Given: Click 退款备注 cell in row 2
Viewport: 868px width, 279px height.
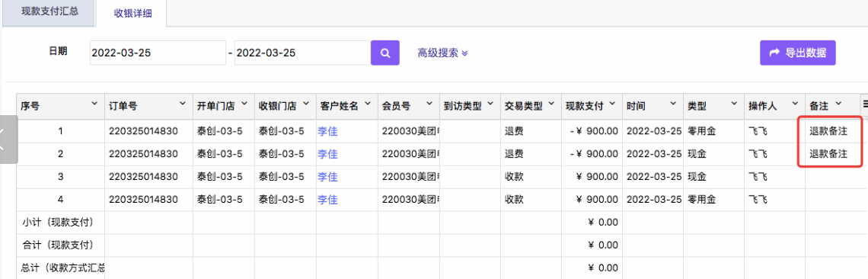Looking at the screenshot, I should [828, 154].
